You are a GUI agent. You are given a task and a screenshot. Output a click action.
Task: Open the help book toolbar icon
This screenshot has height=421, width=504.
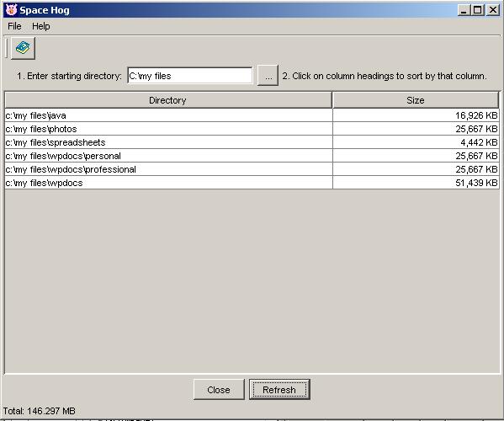tap(23, 48)
